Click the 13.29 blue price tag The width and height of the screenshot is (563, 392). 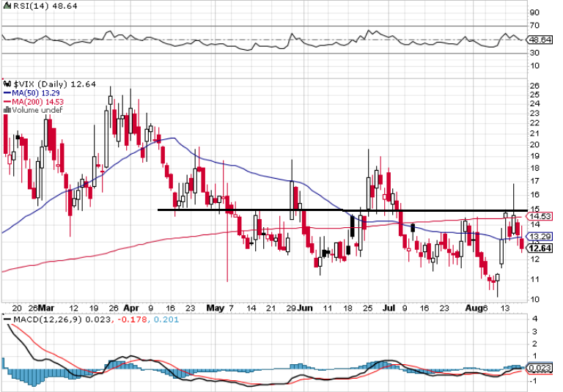coord(539,236)
